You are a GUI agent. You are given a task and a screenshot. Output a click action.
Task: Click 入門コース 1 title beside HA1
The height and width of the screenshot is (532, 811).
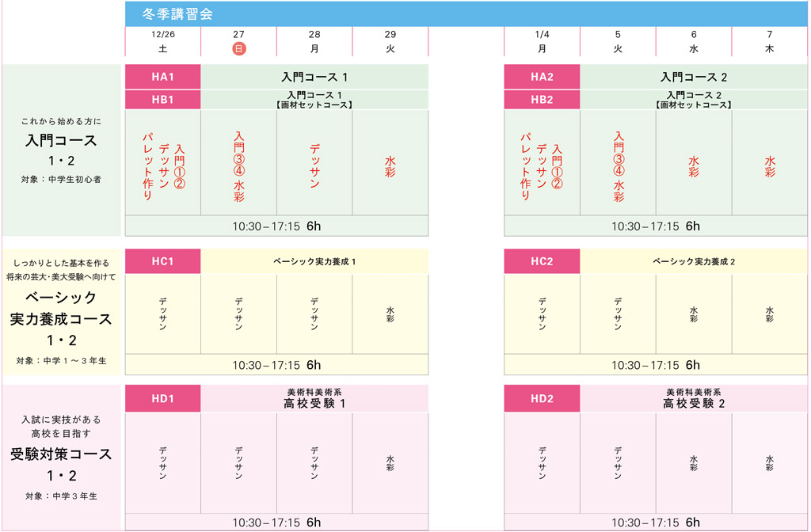coord(314,77)
